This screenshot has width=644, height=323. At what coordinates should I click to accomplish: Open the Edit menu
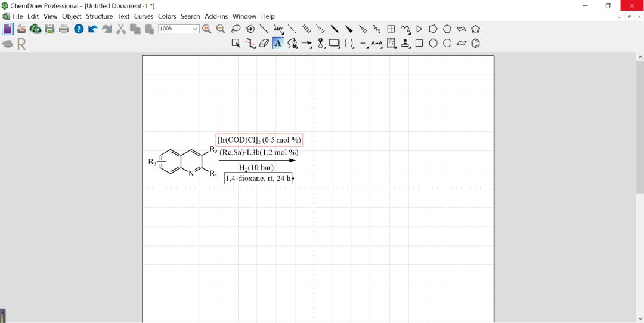pos(33,16)
